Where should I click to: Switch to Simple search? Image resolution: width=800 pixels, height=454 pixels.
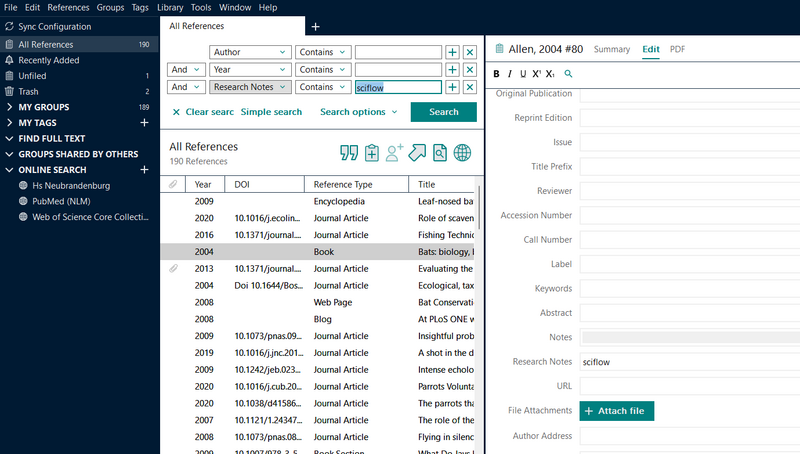click(x=271, y=112)
